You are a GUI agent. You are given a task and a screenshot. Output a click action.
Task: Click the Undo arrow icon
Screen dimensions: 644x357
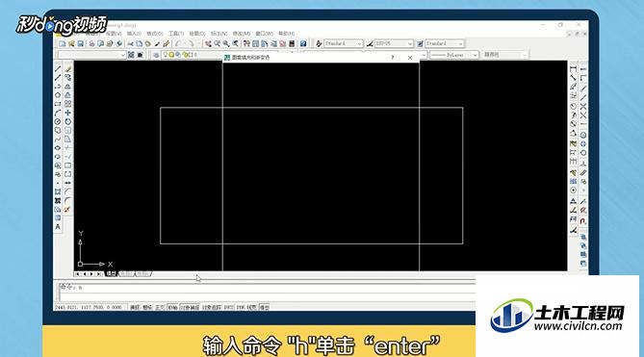(178, 43)
